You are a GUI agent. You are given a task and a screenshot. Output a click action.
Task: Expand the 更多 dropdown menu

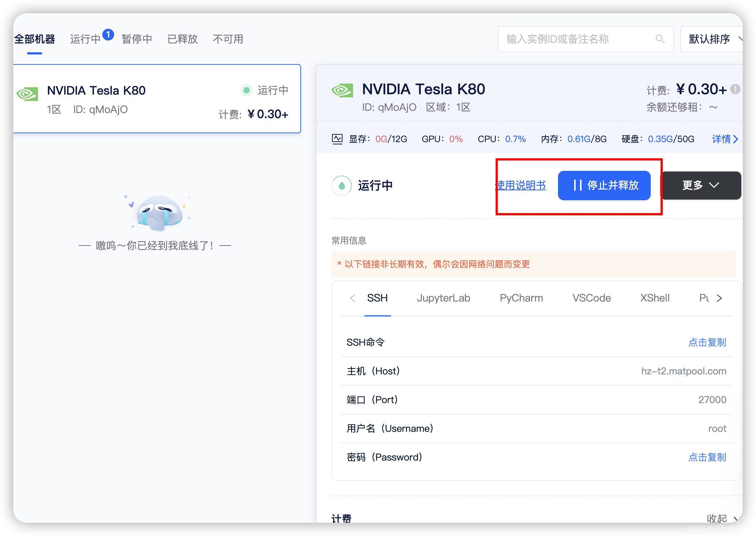[701, 185]
